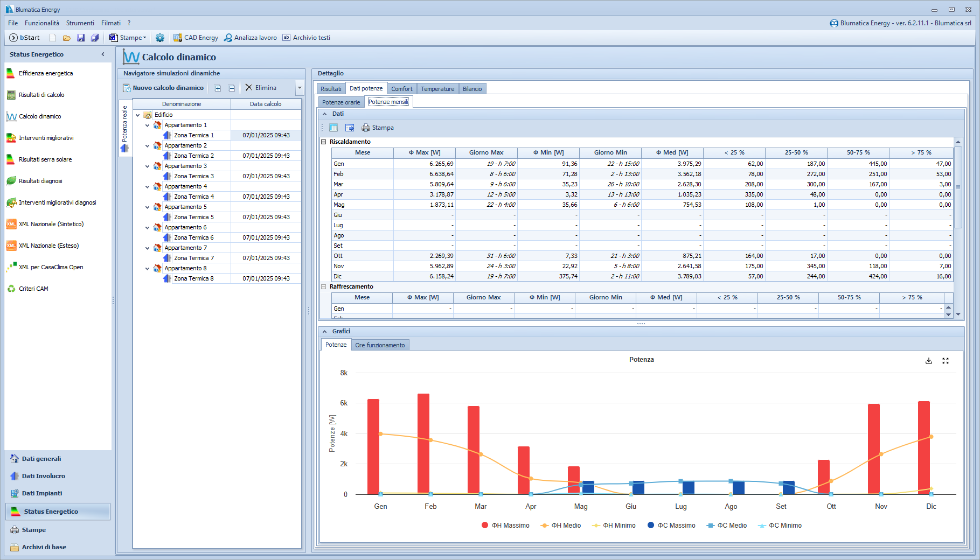Switch to the Temperature tab
Viewport: 980px width, 560px height.
click(x=437, y=89)
